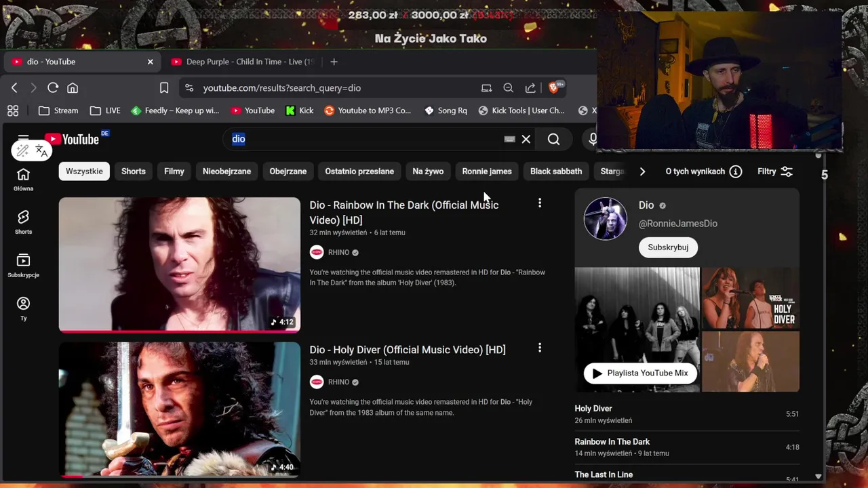The height and width of the screenshot is (488, 868).
Task: Click the install/cast screen icon in address bar
Action: coord(486,88)
